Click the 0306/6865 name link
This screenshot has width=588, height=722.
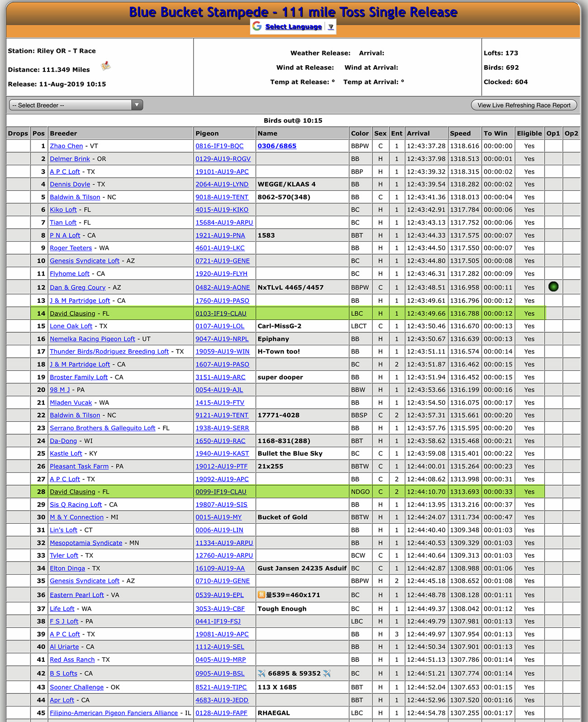pyautogui.click(x=277, y=146)
